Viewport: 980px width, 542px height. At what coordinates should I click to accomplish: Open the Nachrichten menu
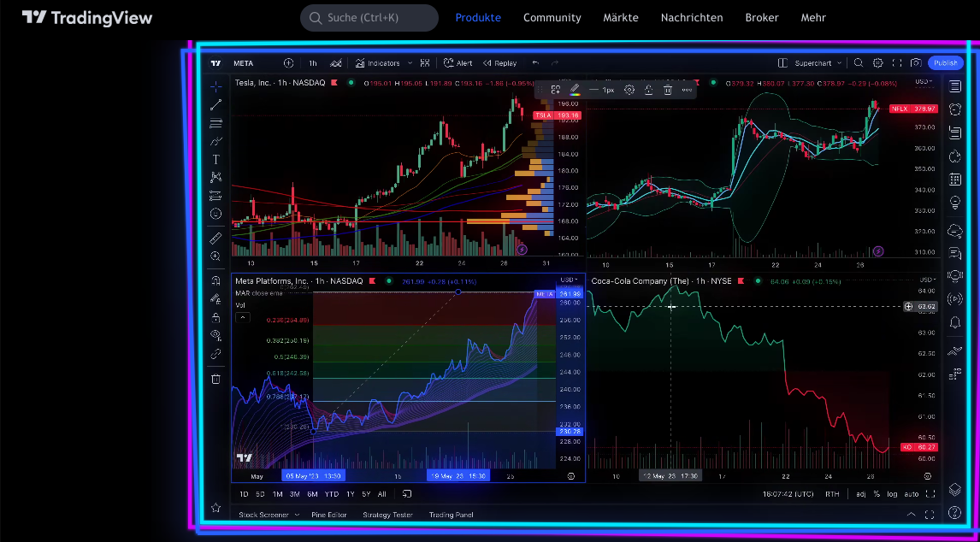tap(692, 17)
